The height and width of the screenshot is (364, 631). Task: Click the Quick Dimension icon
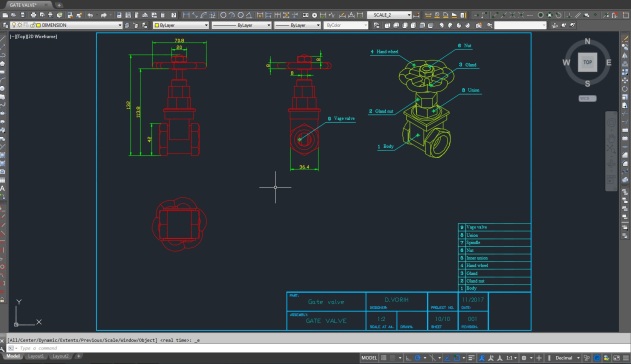tap(260, 15)
